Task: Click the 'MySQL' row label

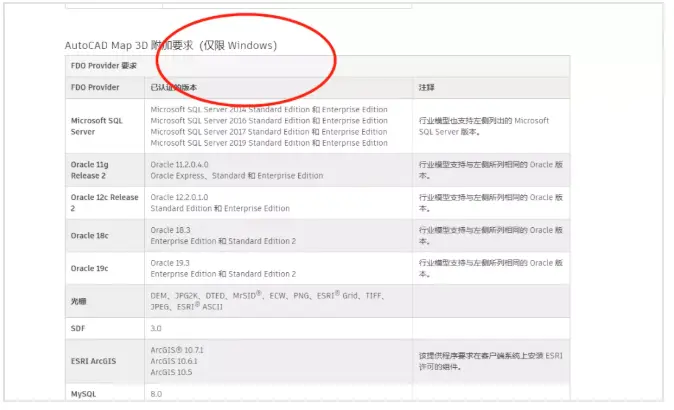Action: pos(83,394)
